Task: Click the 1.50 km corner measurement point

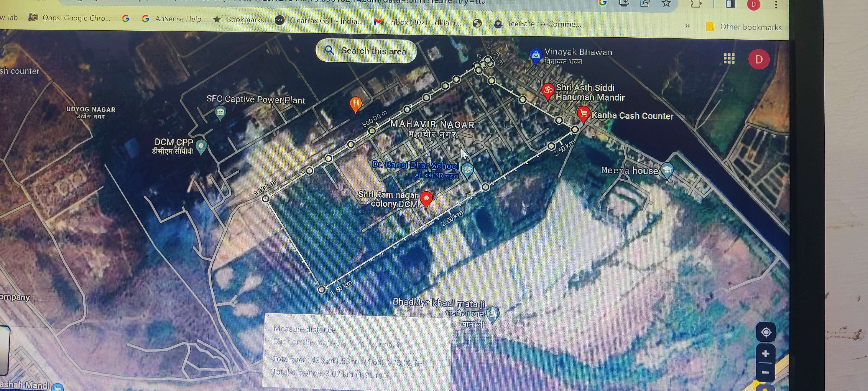Action: coord(322,290)
